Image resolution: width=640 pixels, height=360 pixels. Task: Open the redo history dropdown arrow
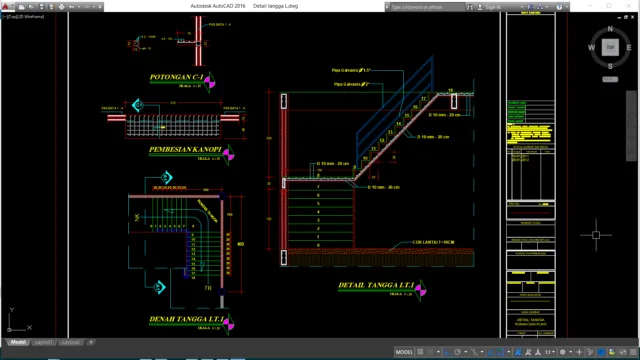(x=94, y=7)
